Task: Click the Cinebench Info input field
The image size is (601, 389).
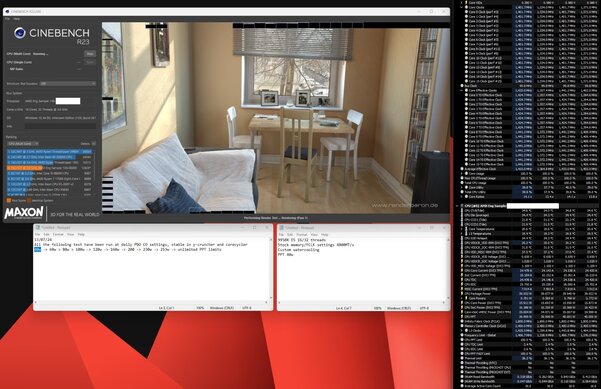Action: [61, 126]
